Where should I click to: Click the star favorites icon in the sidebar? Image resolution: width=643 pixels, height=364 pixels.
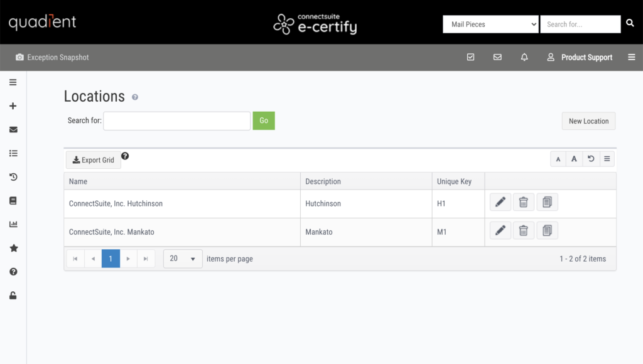[13, 248]
